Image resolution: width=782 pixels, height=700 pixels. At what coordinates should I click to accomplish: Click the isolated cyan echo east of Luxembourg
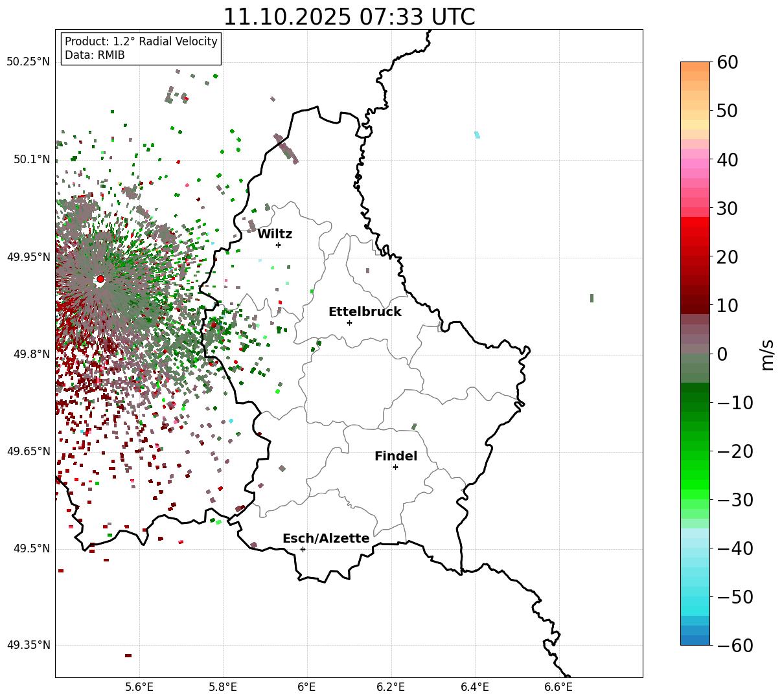pyautogui.click(x=477, y=135)
